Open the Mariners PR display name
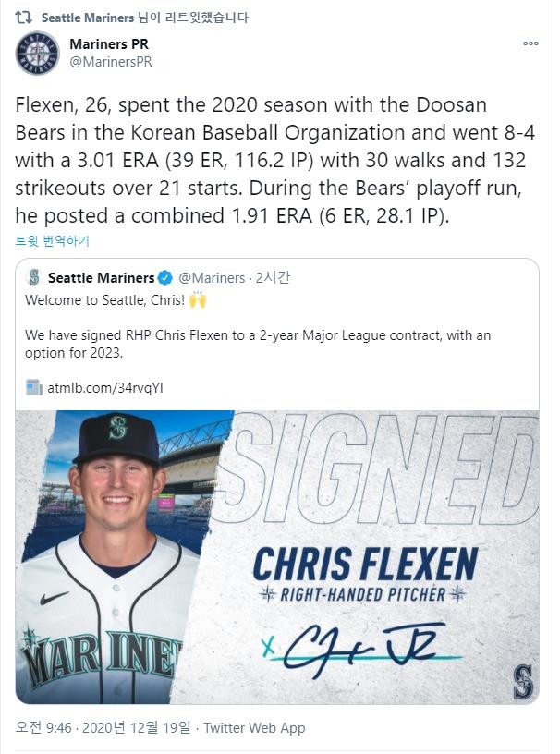 pyautogui.click(x=109, y=44)
